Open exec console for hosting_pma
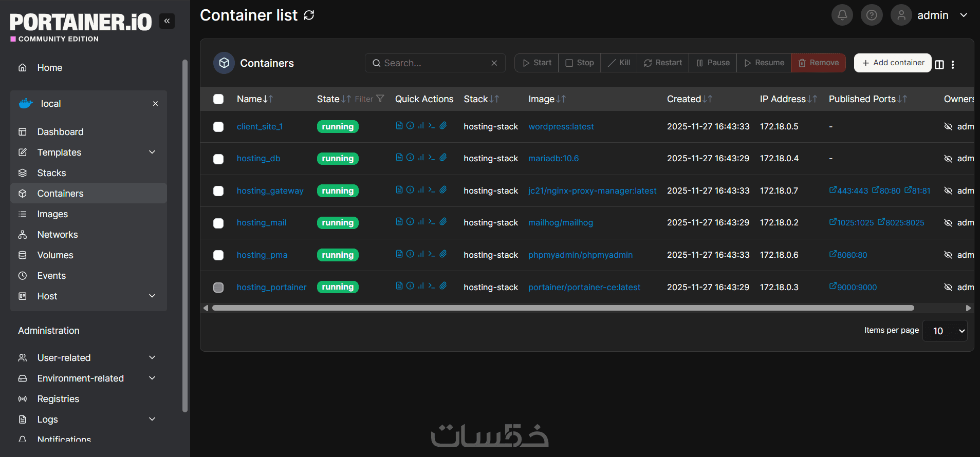The image size is (980, 457). coord(432,254)
